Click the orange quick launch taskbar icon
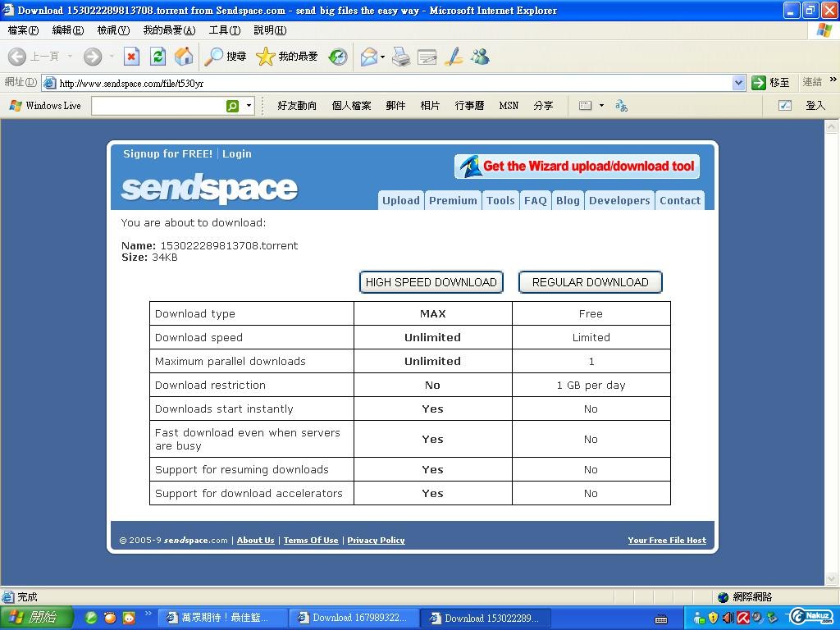 click(x=110, y=618)
